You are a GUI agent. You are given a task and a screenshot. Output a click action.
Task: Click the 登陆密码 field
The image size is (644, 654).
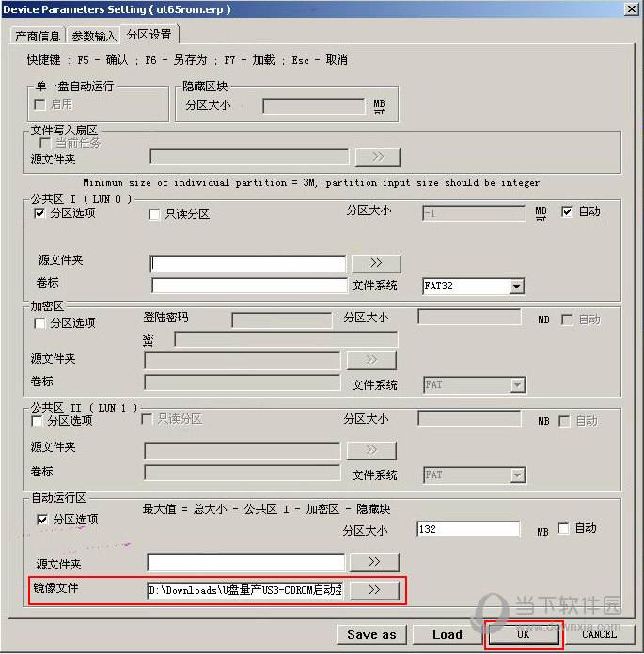(x=282, y=320)
